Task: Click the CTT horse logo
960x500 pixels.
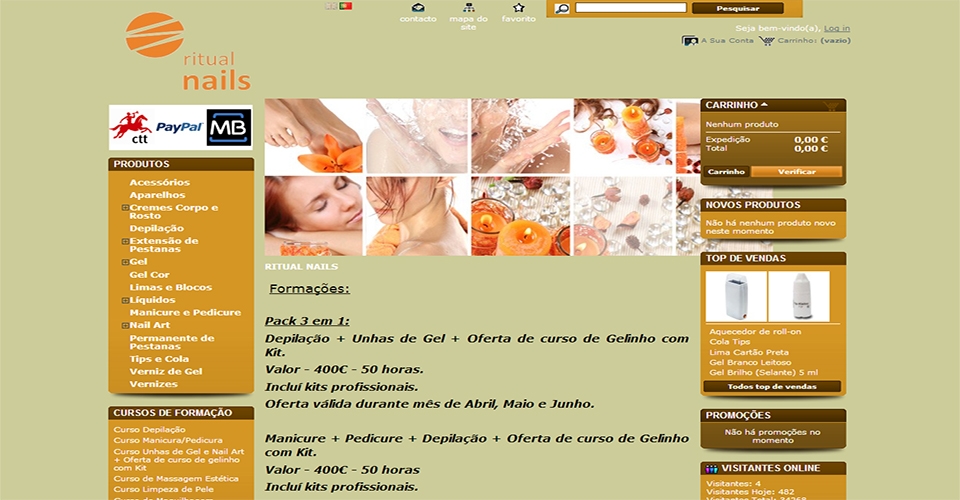Action: tap(131, 127)
